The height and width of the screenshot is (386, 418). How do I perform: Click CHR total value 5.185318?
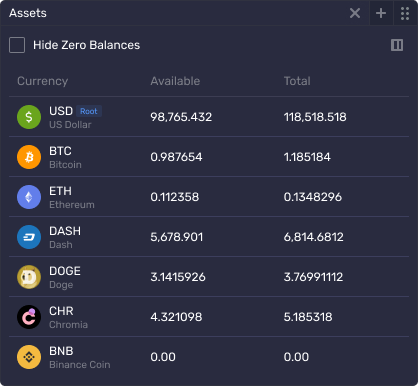pos(308,317)
